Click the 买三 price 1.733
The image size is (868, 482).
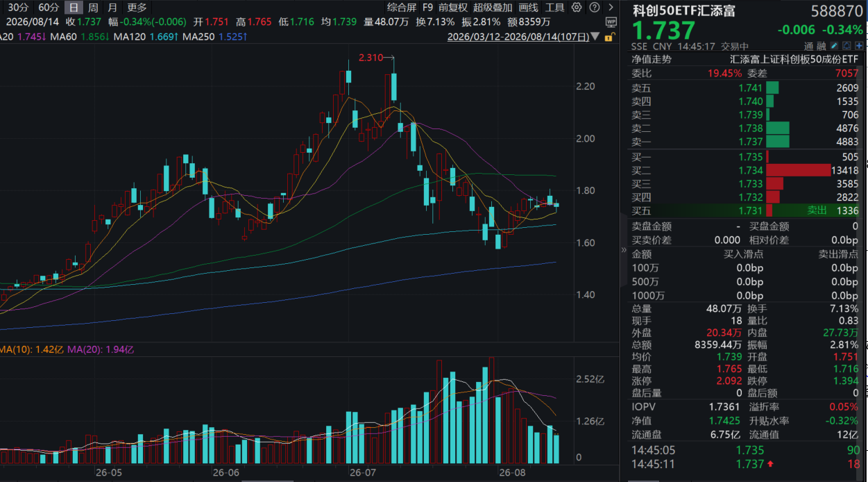click(751, 184)
